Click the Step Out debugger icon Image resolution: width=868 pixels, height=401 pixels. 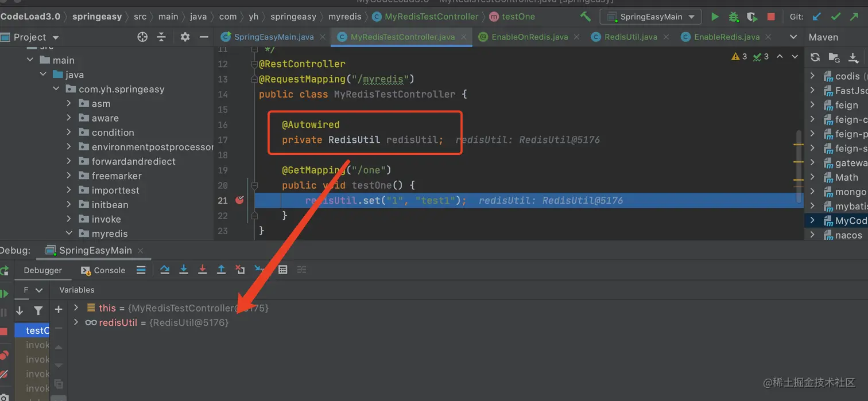point(221,270)
